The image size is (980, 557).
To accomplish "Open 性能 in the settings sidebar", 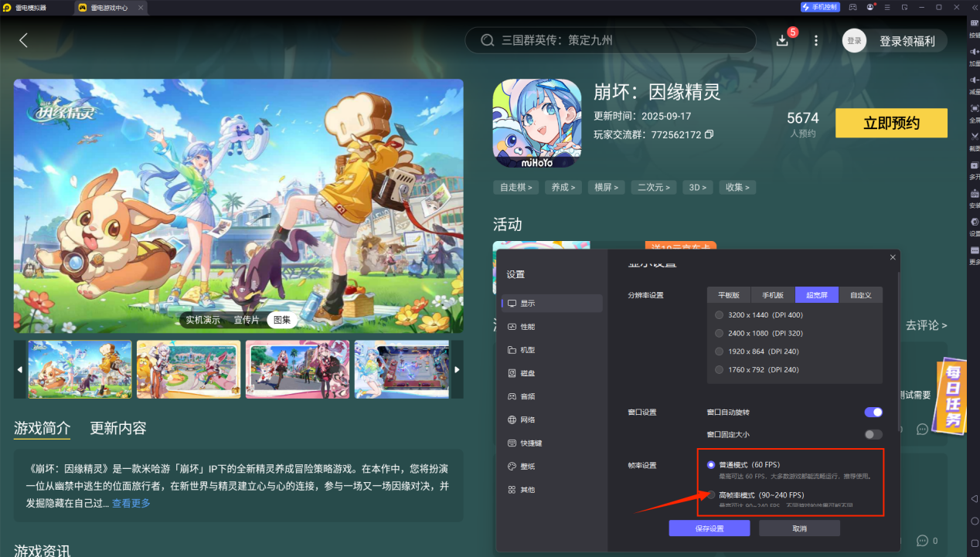I will (552, 327).
